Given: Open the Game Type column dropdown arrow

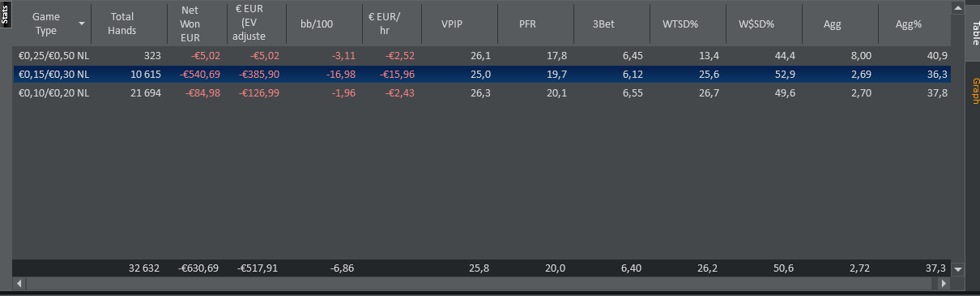Looking at the screenshot, I should coord(82,24).
